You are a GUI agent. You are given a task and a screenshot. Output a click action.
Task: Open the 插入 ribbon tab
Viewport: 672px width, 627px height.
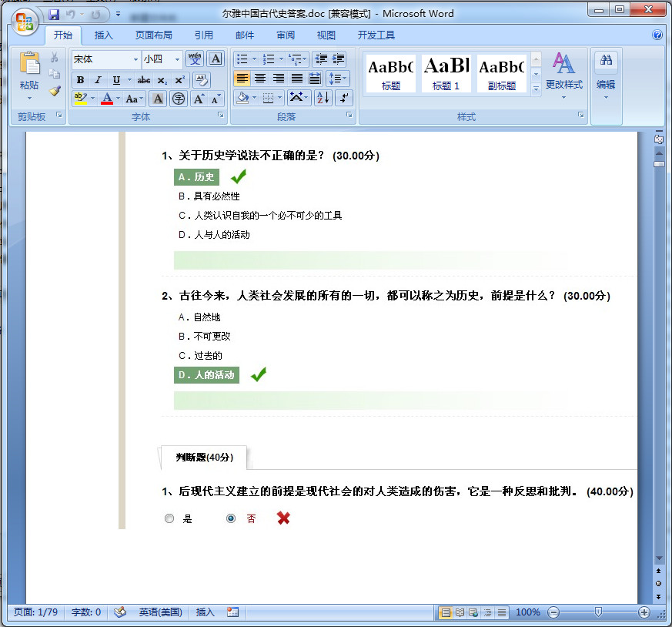click(x=103, y=35)
